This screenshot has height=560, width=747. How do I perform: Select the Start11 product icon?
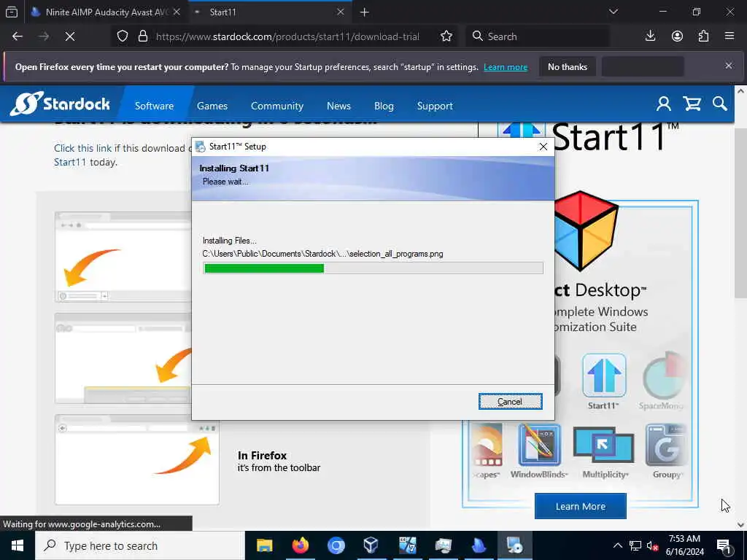coord(603,382)
